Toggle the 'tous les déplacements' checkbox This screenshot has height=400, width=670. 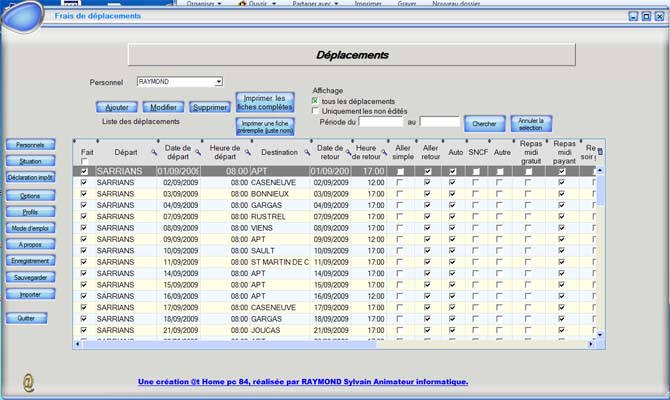click(x=316, y=101)
